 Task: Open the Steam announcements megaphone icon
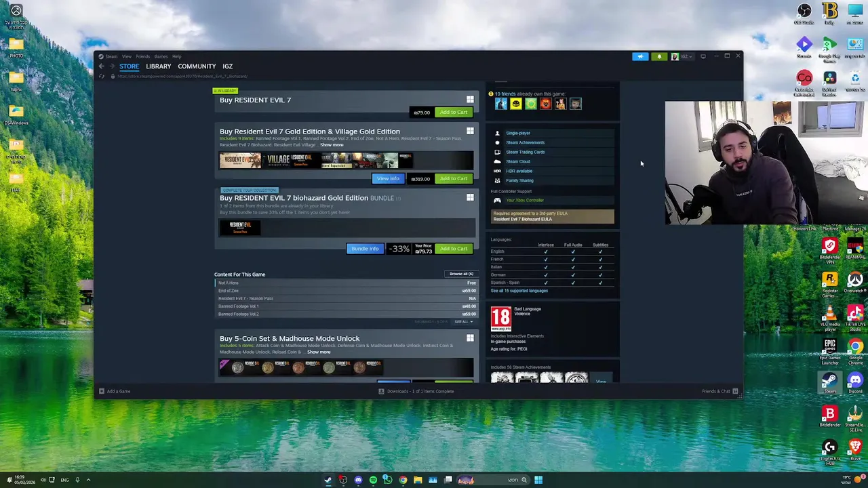pyautogui.click(x=640, y=56)
